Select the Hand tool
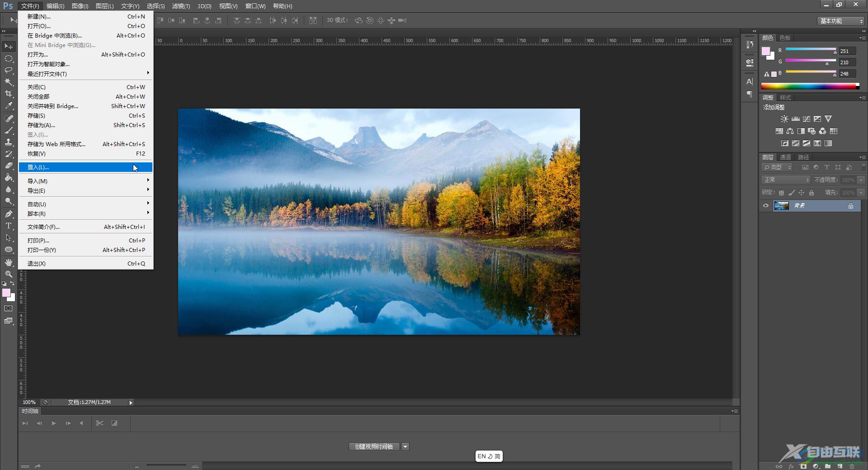 tap(9, 262)
